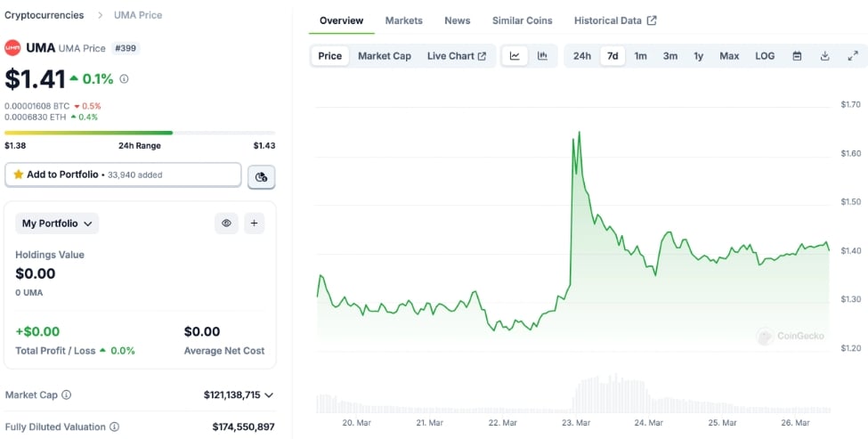Open the Cryptocurrencies breadcrumb link
868x439 pixels.
point(45,15)
